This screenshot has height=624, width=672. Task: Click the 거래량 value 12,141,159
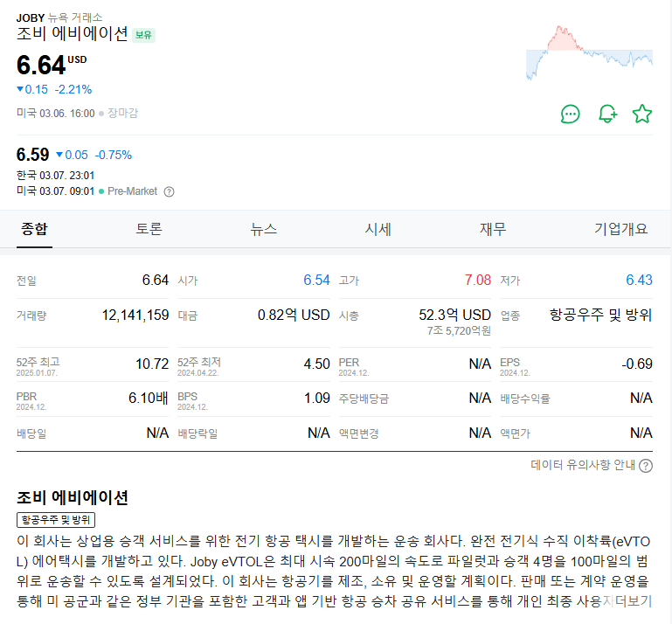135,315
